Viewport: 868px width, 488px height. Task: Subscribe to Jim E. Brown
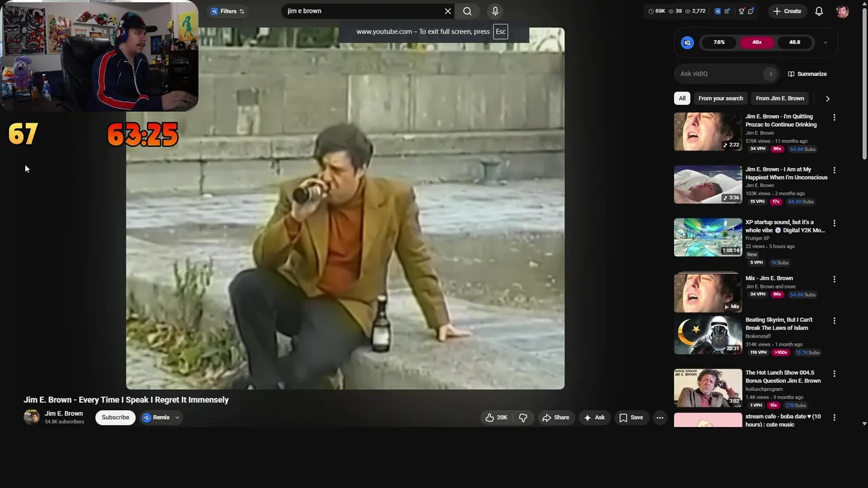point(115,418)
